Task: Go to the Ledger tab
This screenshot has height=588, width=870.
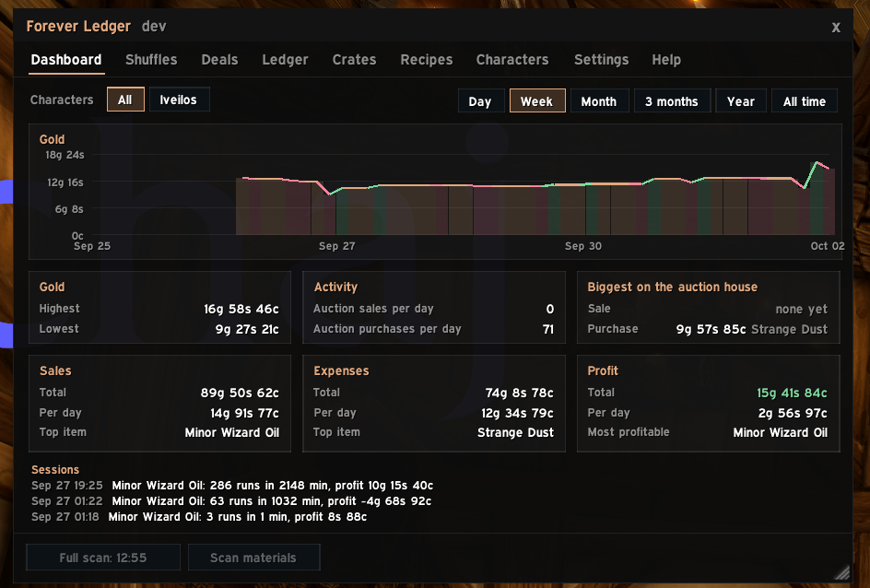Action: pos(285,60)
